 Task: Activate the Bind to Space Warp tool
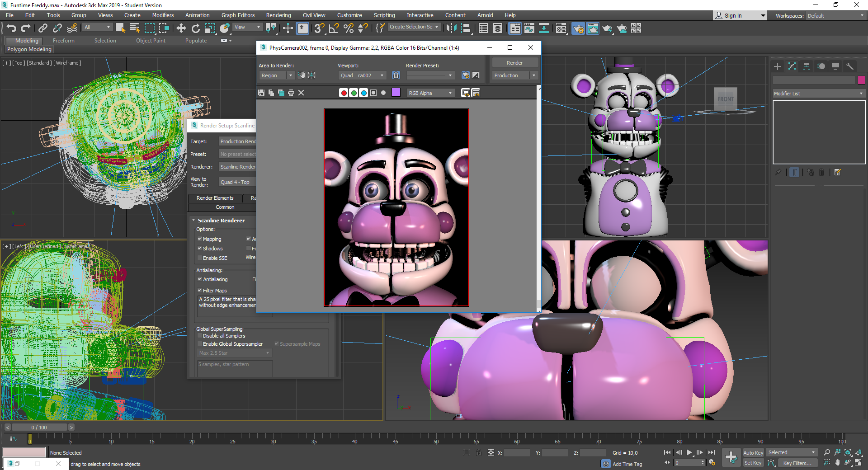[72, 28]
